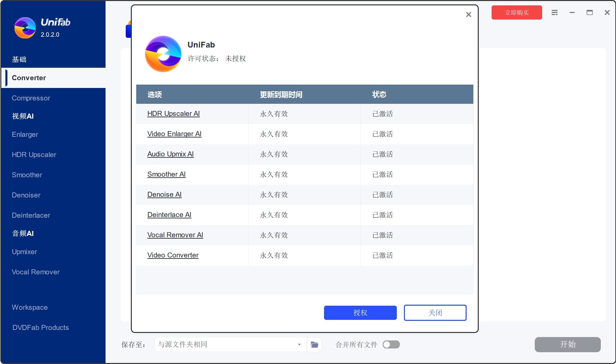Click the 授权 authorize button
The width and height of the screenshot is (616, 364).
[x=360, y=313]
